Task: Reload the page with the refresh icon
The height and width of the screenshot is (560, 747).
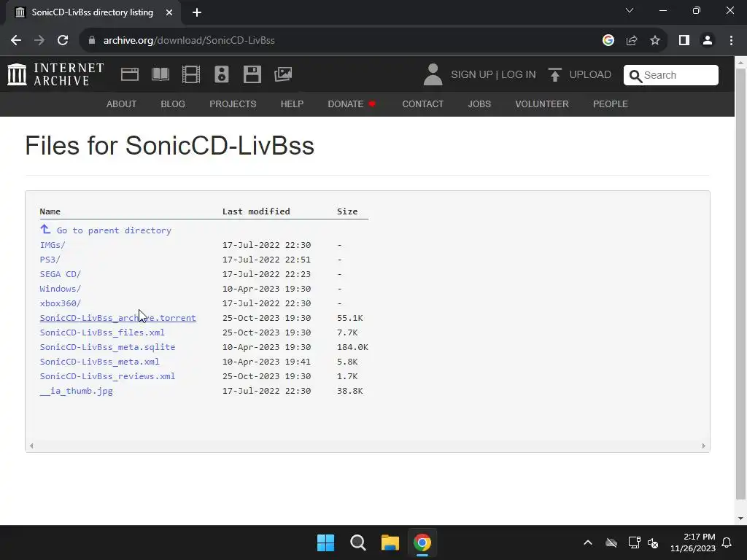Action: (63, 41)
